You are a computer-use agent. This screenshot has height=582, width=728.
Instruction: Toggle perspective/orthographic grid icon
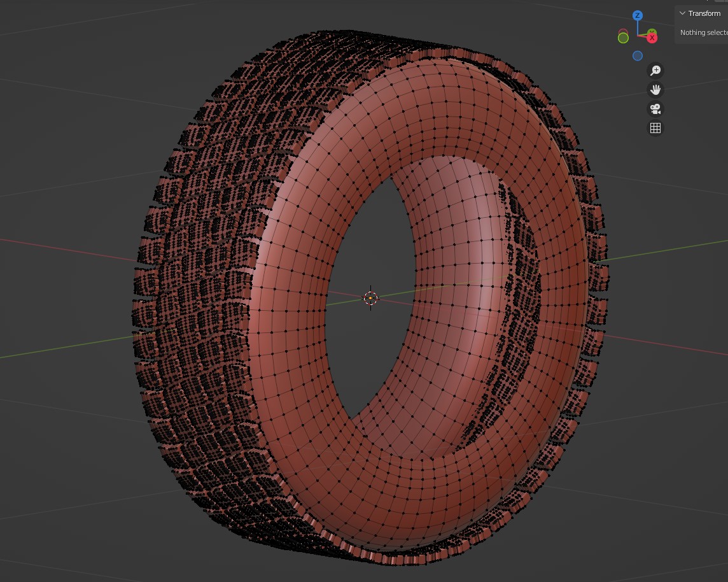point(655,128)
